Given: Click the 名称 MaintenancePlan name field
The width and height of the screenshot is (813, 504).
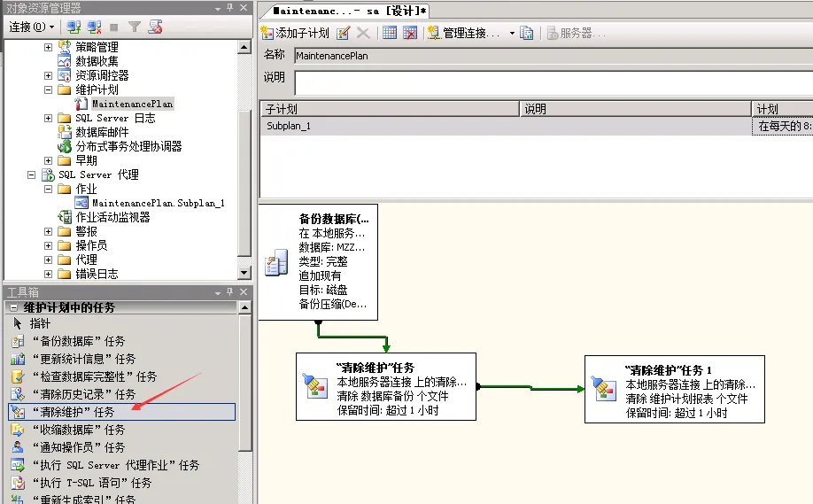Looking at the screenshot, I should tap(554, 56).
